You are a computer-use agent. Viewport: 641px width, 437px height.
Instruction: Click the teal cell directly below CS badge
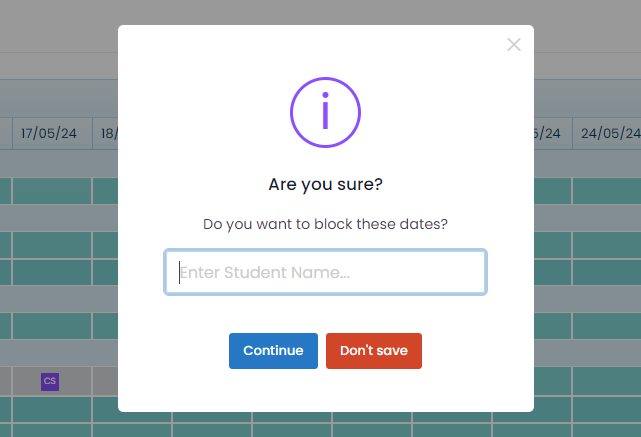coord(52,411)
